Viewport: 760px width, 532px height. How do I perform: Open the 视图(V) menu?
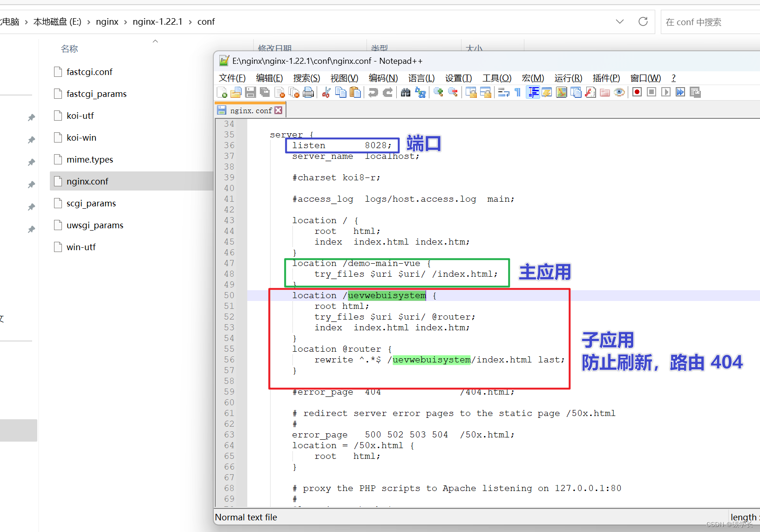[x=344, y=78]
